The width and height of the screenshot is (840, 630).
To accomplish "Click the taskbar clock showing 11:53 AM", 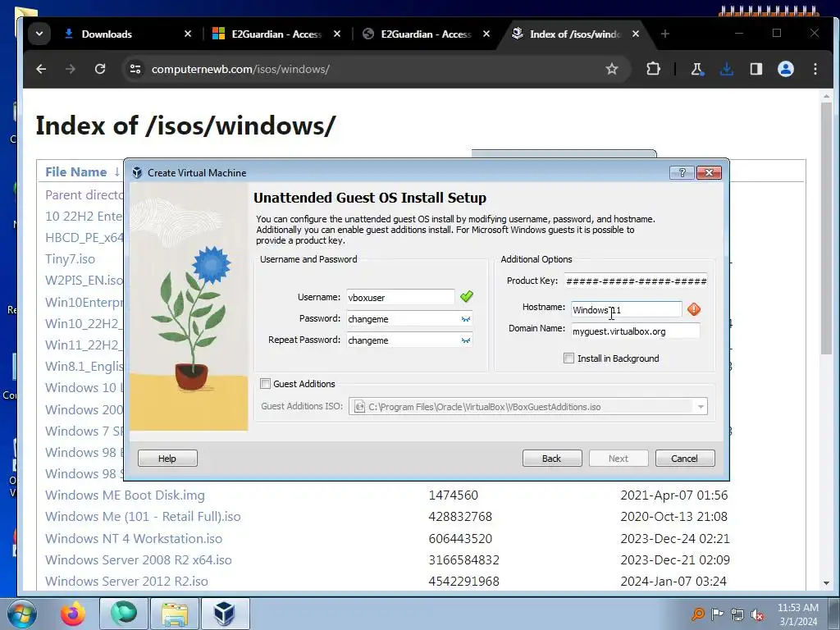I will [798, 614].
